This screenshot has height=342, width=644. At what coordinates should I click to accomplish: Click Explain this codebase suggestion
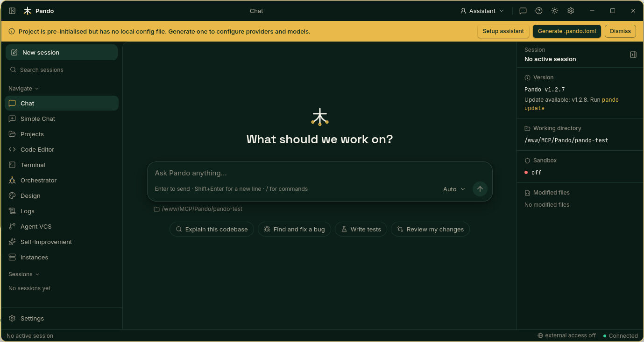pyautogui.click(x=212, y=229)
